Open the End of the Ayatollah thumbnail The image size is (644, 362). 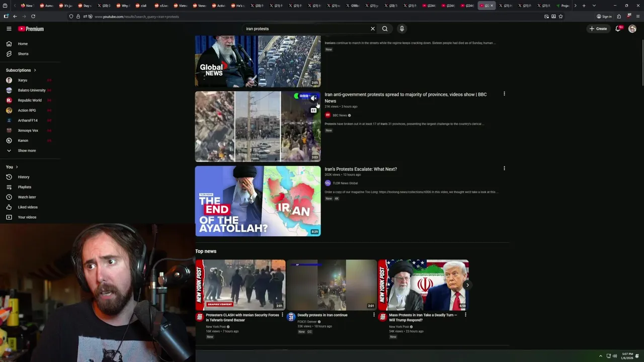(x=258, y=201)
